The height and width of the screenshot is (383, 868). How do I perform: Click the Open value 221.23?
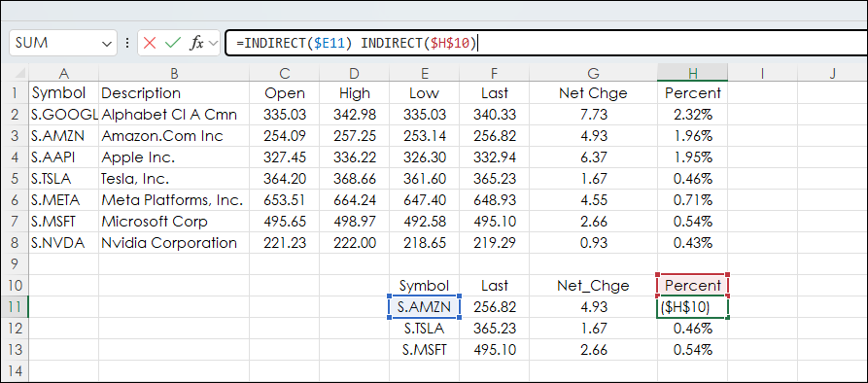[285, 242]
